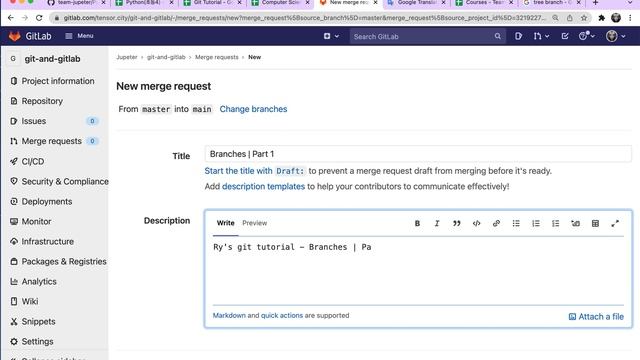Open the create new plus dropdown

click(x=331, y=36)
